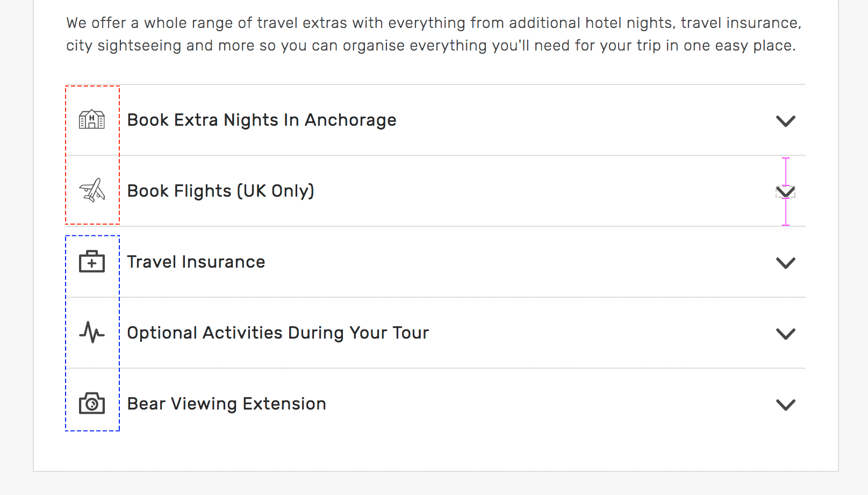
Task: Click the first-aid kit insurance icon
Action: pyautogui.click(x=92, y=261)
